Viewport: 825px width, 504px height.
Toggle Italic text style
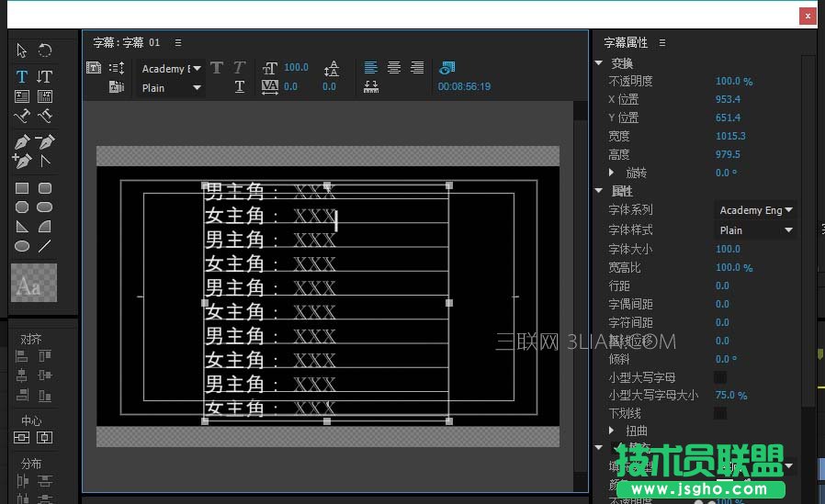pos(240,68)
